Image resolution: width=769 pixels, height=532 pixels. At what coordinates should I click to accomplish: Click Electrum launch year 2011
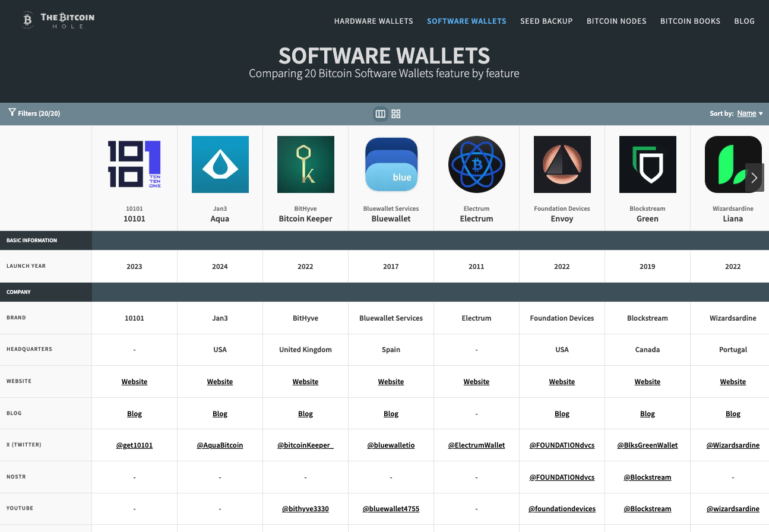477,267
